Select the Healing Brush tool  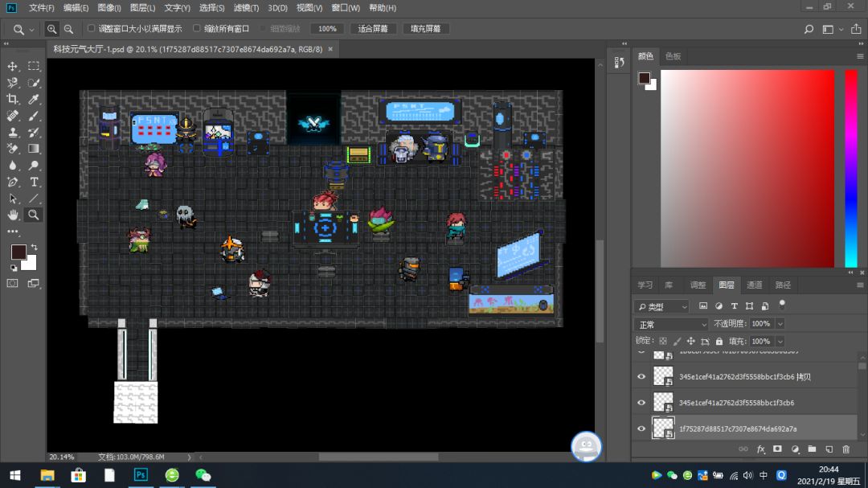coord(12,116)
